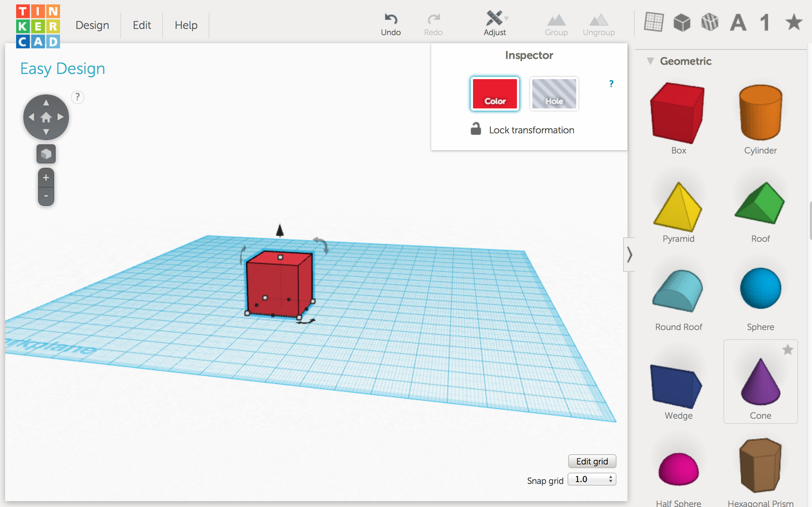Increase the Snap grid value stepper
812x507 pixels.
pyautogui.click(x=610, y=477)
